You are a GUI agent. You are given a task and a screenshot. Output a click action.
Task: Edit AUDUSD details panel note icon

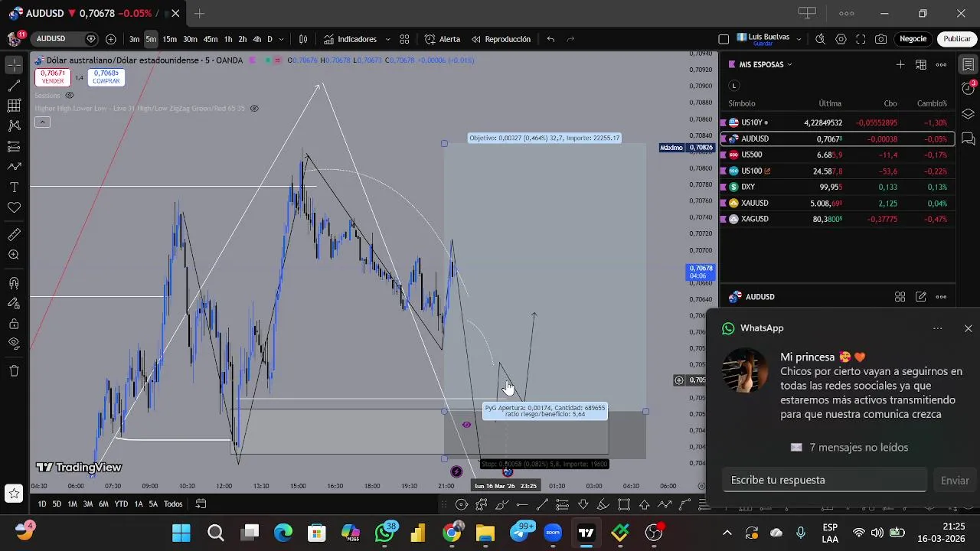pyautogui.click(x=921, y=297)
